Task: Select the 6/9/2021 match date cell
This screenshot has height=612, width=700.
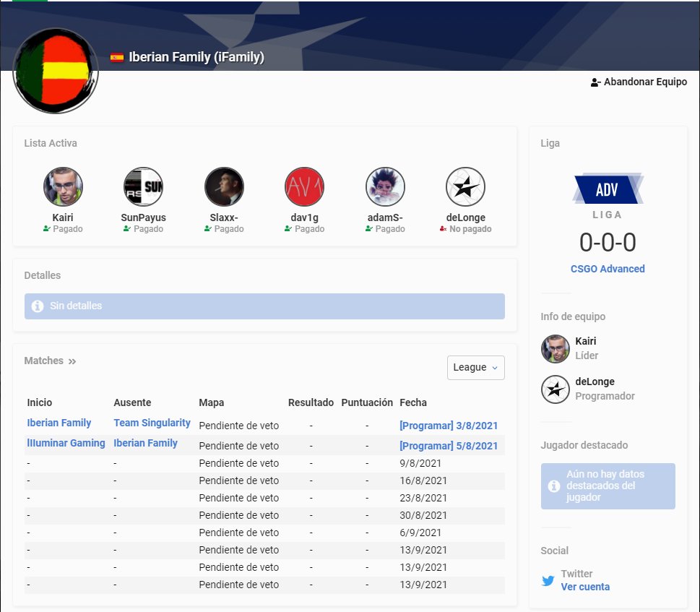Action: (x=420, y=533)
